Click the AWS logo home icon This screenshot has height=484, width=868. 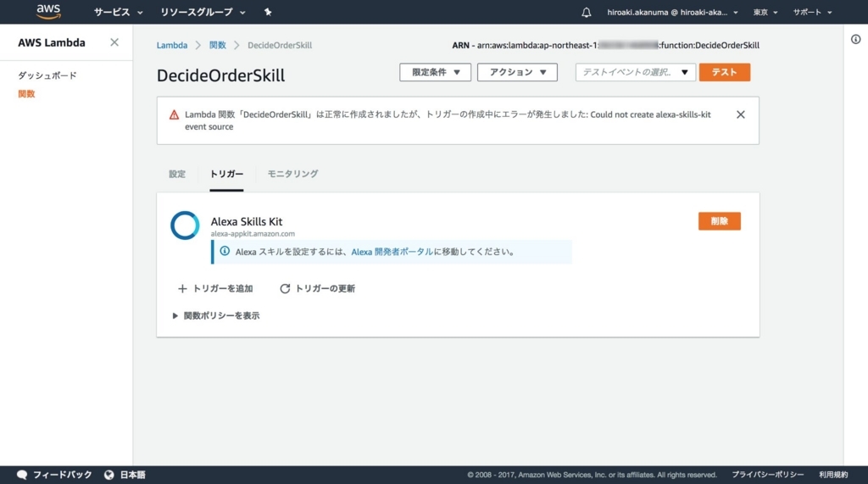click(x=48, y=12)
